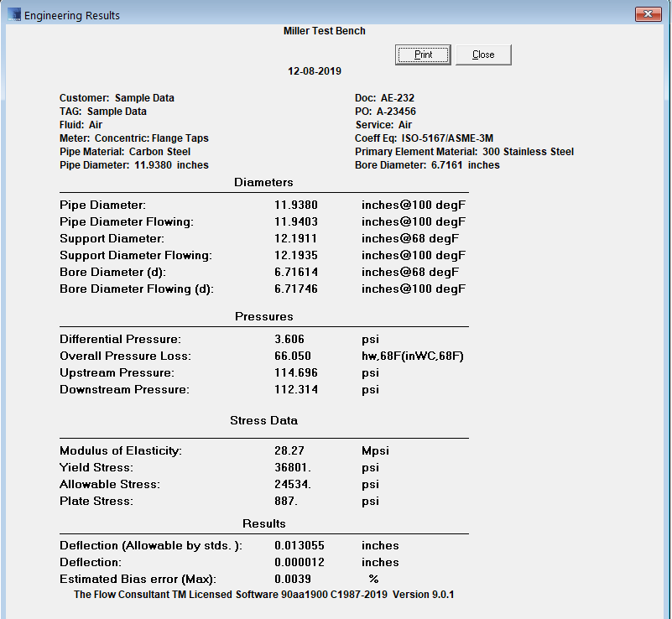The height and width of the screenshot is (619, 672).
Task: Select the 12-08-2019 date text
Action: [x=315, y=71]
